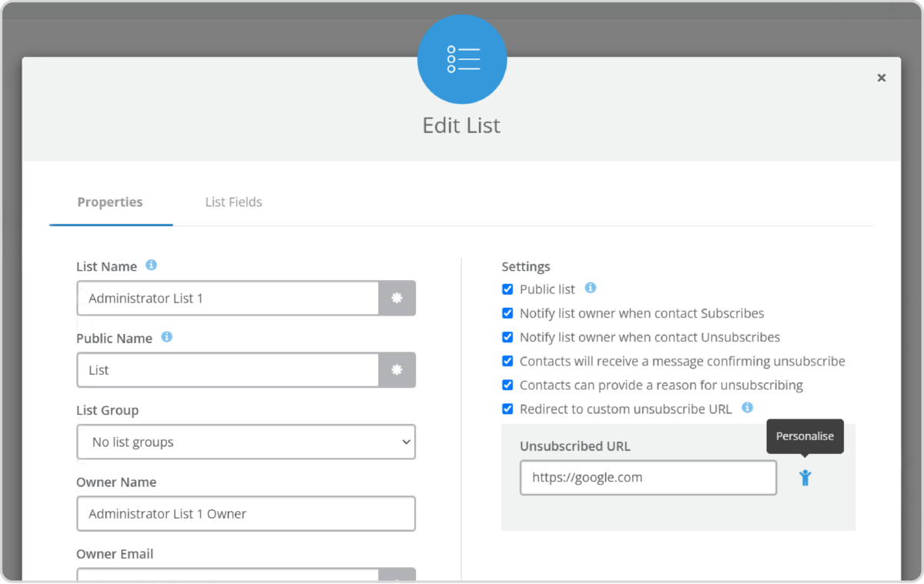Close the Edit List dialog
Screen dimensions: 924x584
click(x=881, y=78)
